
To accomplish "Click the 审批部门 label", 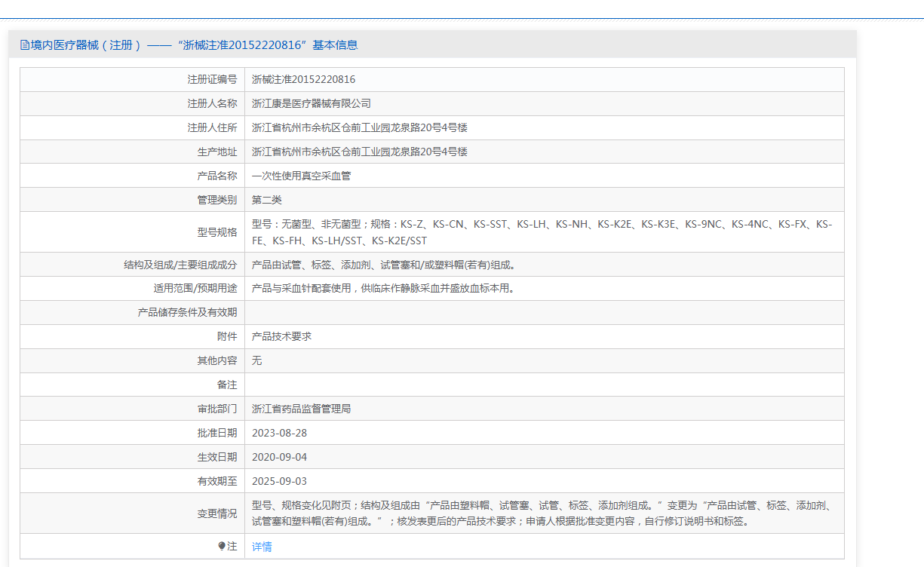I will click(x=217, y=409).
